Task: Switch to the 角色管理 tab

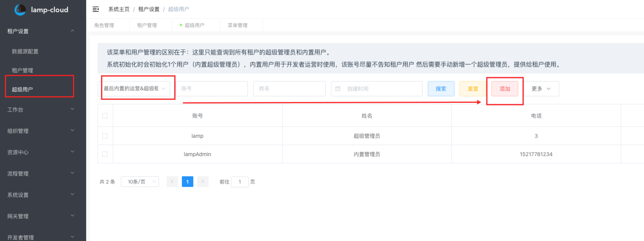Action: [x=104, y=25]
